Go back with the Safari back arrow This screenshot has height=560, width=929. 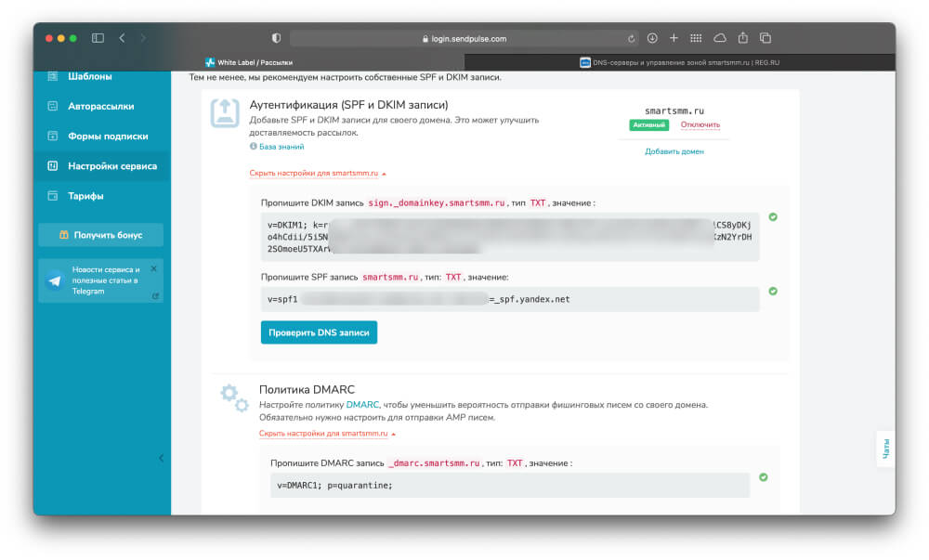coord(122,38)
